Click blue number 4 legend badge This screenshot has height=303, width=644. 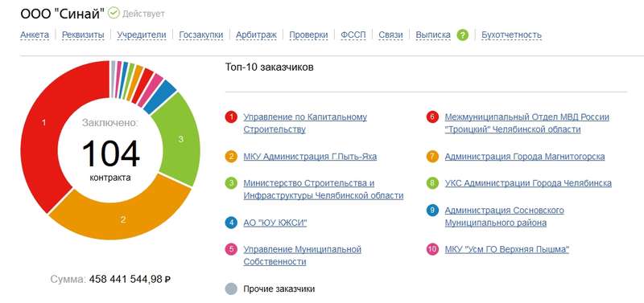pos(231,223)
